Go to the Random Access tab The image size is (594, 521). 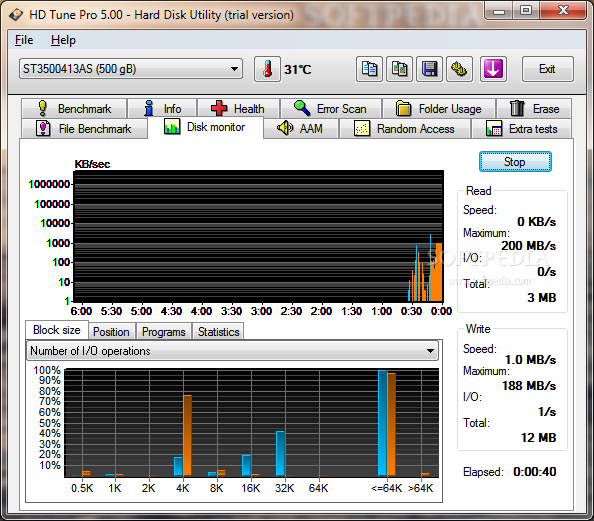pos(405,129)
